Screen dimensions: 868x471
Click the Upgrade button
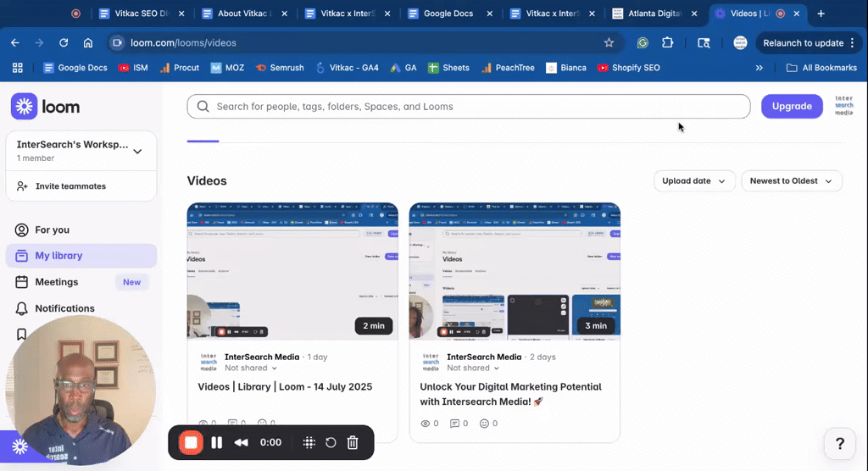coord(792,106)
